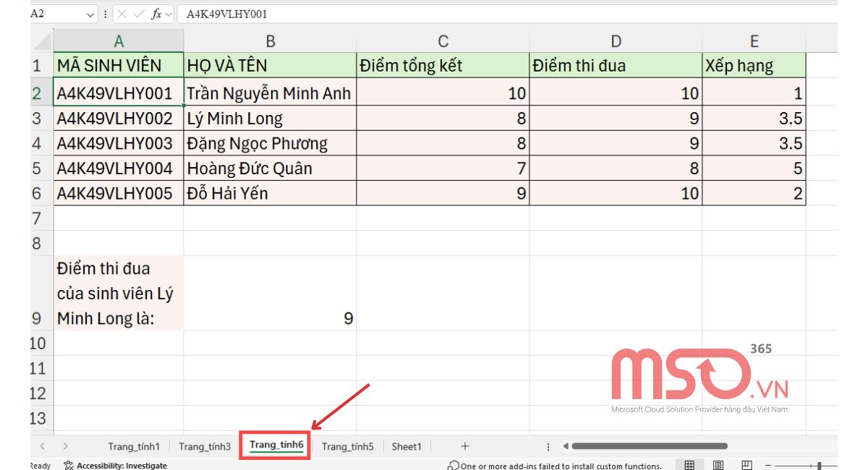868x470 pixels.
Task: Select column C header
Action: (443, 40)
